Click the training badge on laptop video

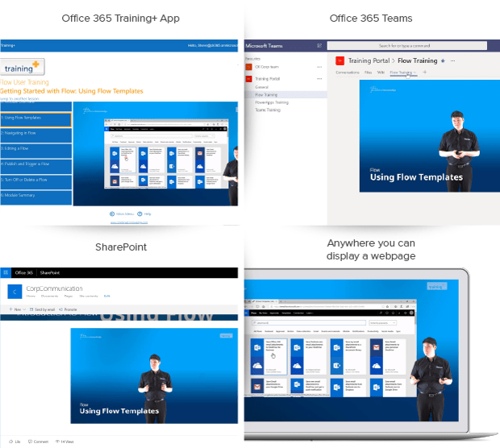click(x=437, y=287)
